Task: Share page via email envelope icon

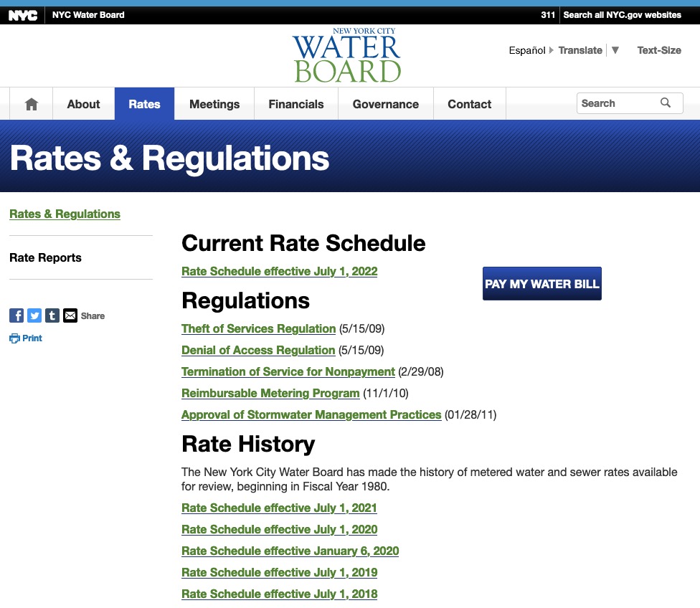Action: (x=70, y=315)
